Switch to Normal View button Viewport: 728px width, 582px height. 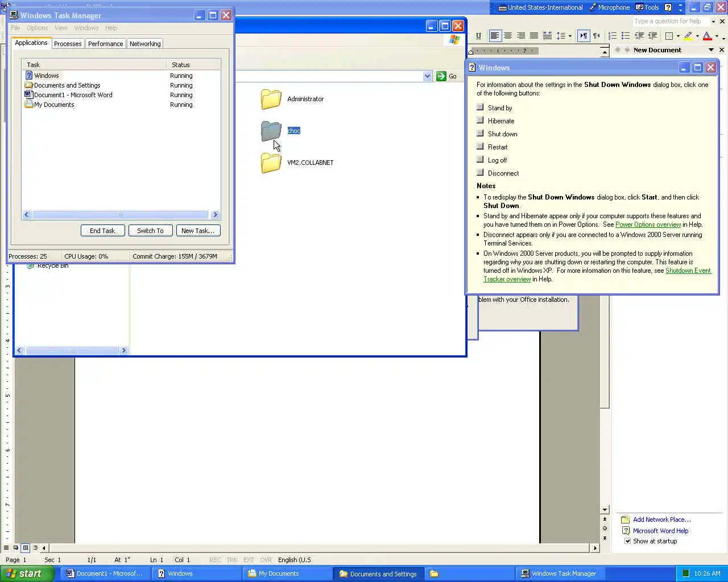6,548
